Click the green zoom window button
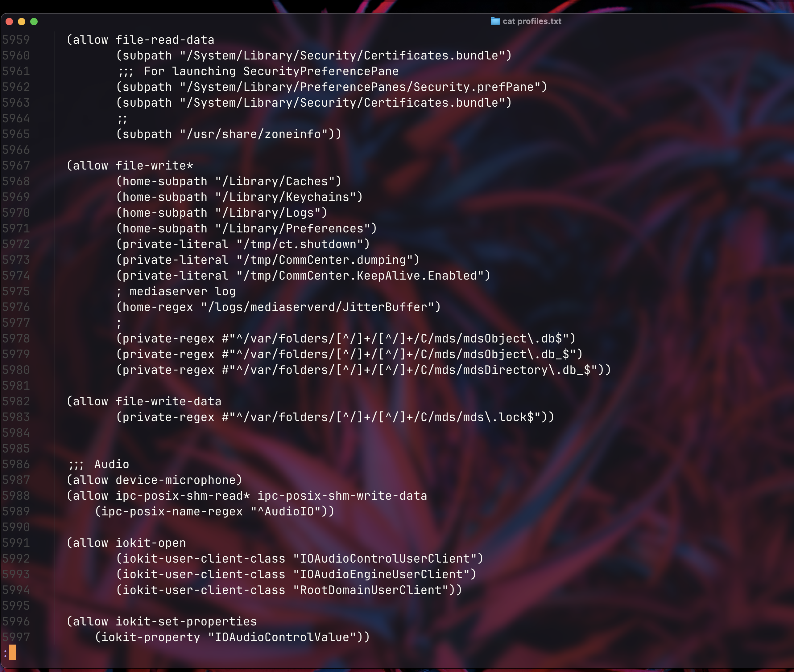794x672 pixels. pyautogui.click(x=34, y=22)
